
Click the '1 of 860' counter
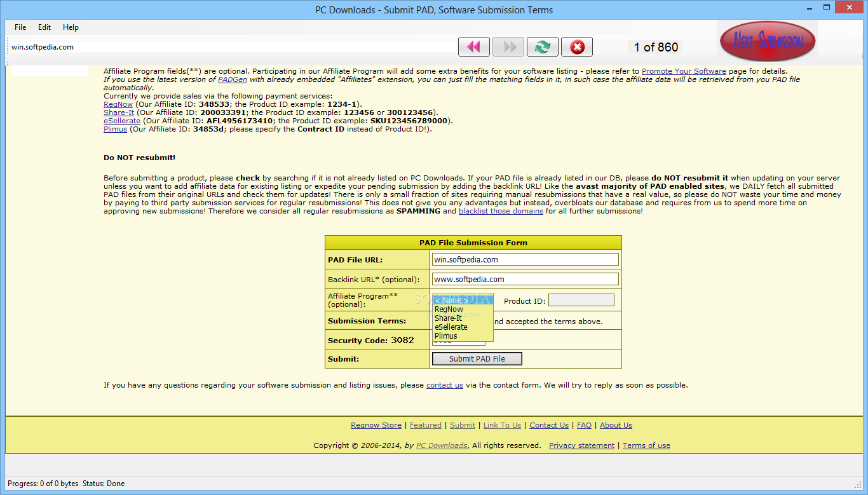click(x=656, y=47)
